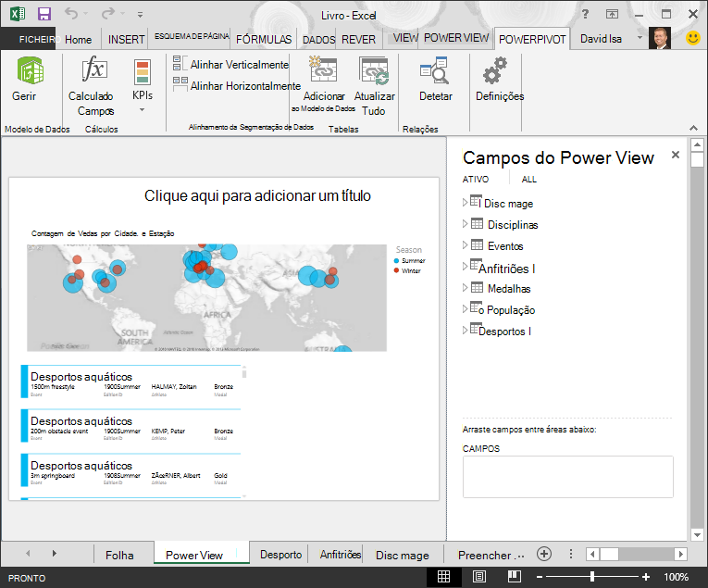Click the Summer legend item
708x588 pixels.
(410, 260)
